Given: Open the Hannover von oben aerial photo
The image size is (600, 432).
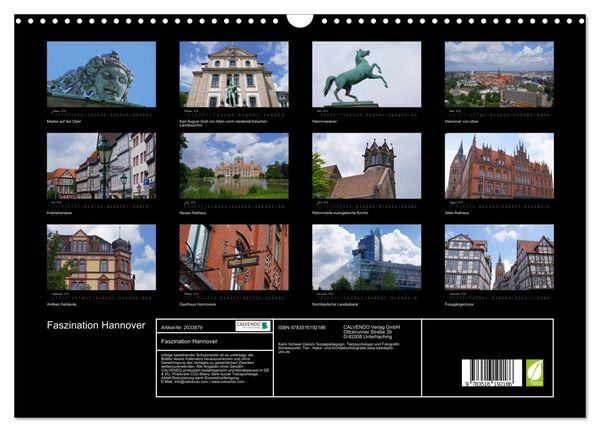Looking at the screenshot, I should pyautogui.click(x=499, y=74).
